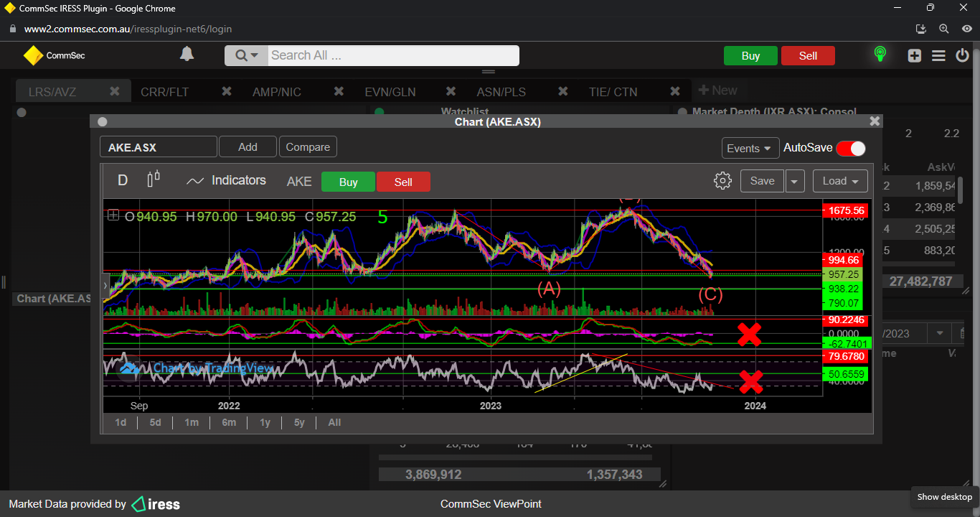Click the Add button beside symbol

point(248,146)
